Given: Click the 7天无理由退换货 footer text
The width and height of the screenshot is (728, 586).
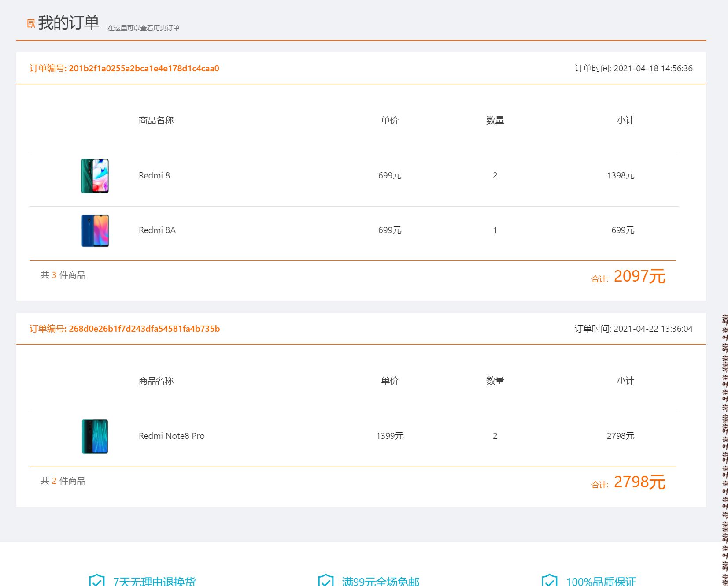Looking at the screenshot, I should pyautogui.click(x=155, y=581).
